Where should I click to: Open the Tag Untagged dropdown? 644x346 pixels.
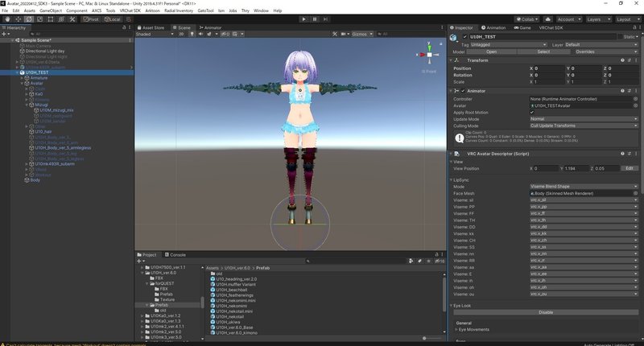(509, 45)
